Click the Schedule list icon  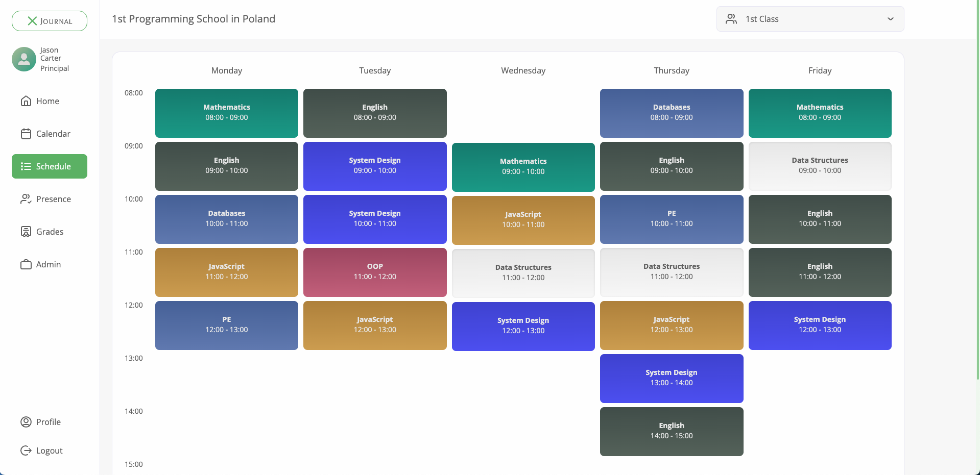(x=26, y=166)
